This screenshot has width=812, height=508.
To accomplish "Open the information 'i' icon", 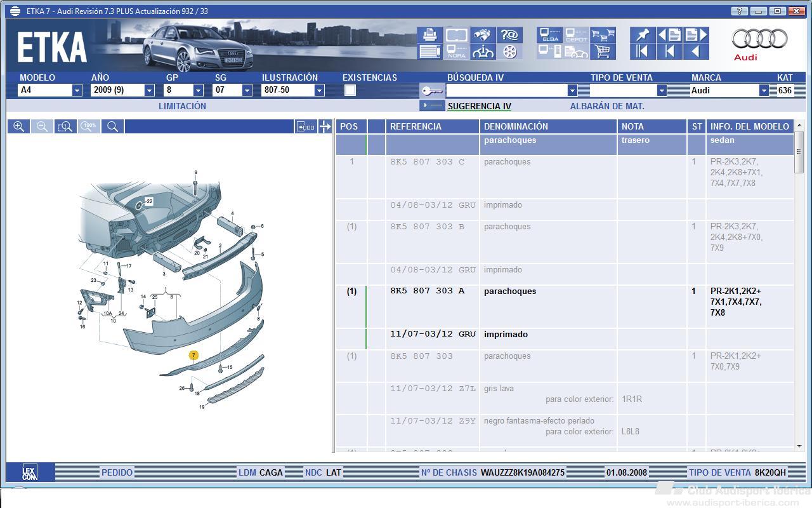I will click(483, 52).
